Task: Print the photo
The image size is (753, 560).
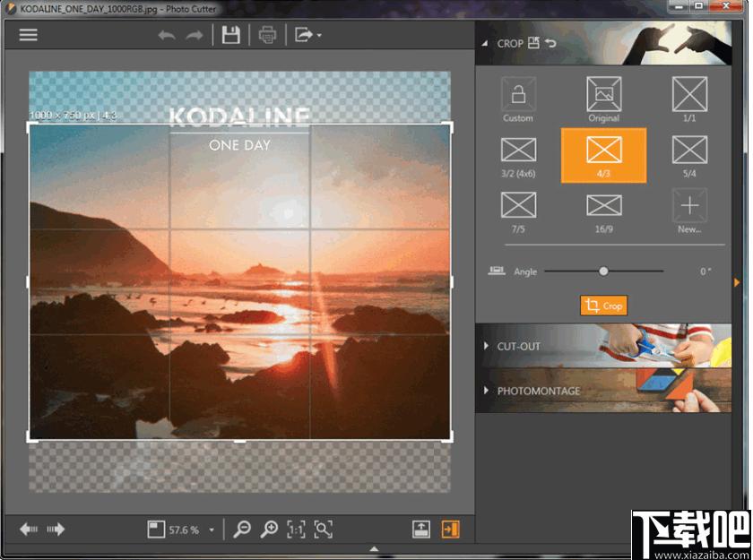Action: click(267, 35)
